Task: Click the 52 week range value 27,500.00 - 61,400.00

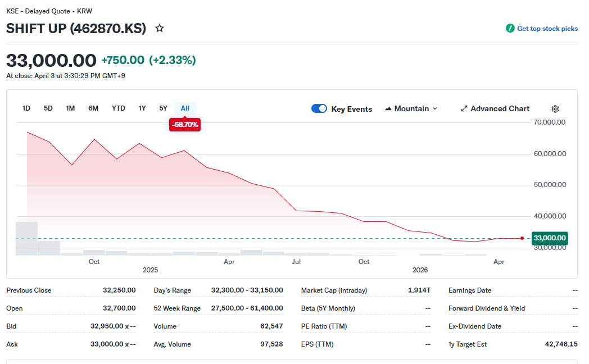Action: (x=247, y=308)
